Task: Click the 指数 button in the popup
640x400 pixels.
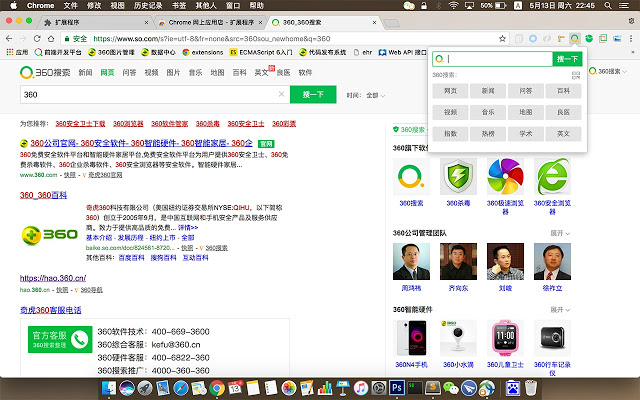Action: pos(450,133)
